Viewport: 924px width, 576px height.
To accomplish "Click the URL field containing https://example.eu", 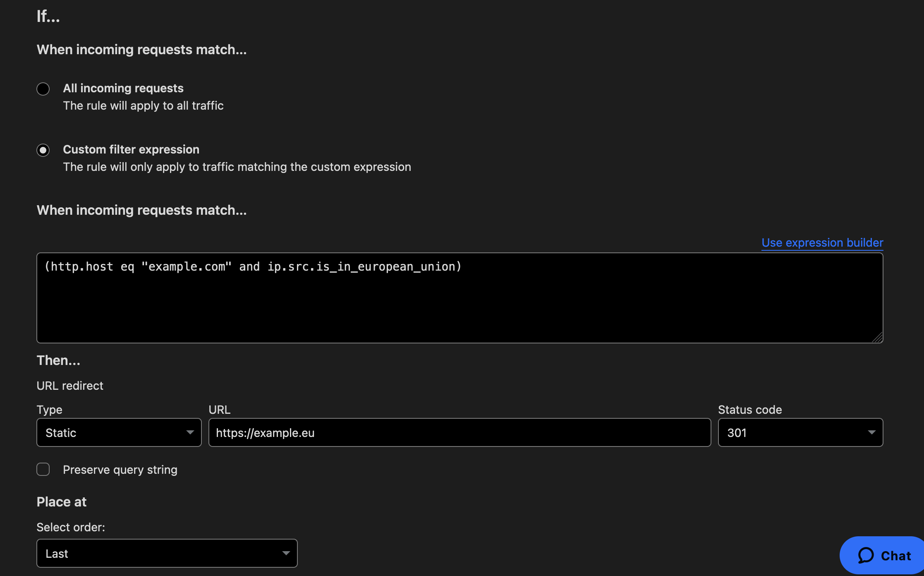I will [x=460, y=432].
